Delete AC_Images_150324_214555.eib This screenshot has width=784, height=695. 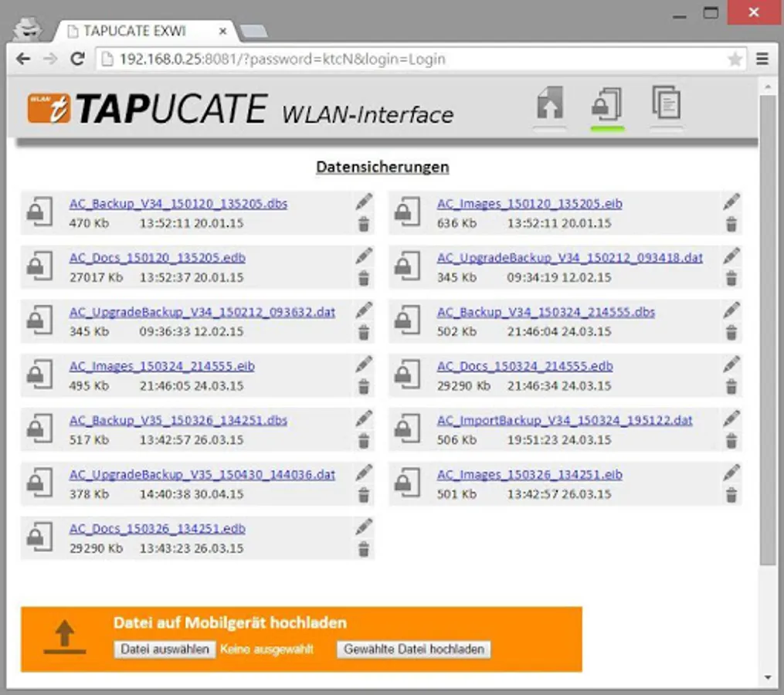(364, 387)
